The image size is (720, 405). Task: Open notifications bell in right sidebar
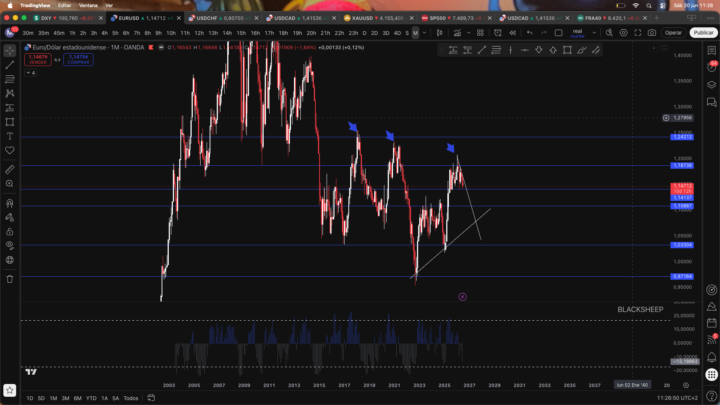pos(711,357)
